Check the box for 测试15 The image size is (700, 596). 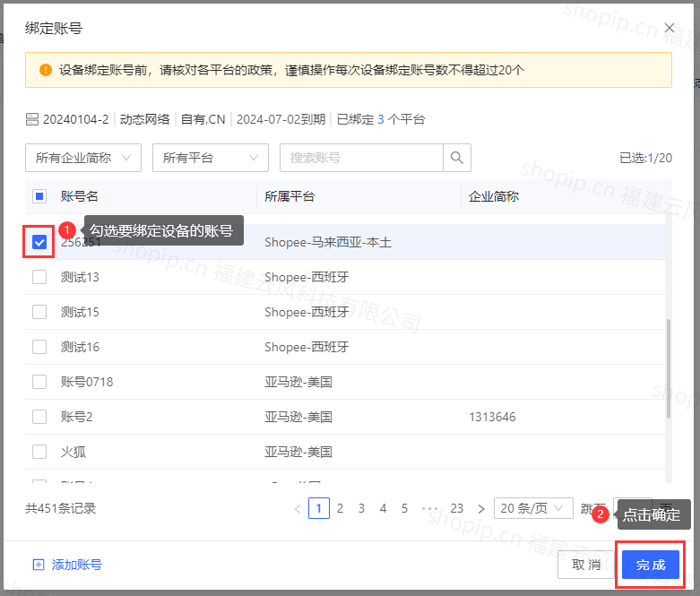pos(39,312)
